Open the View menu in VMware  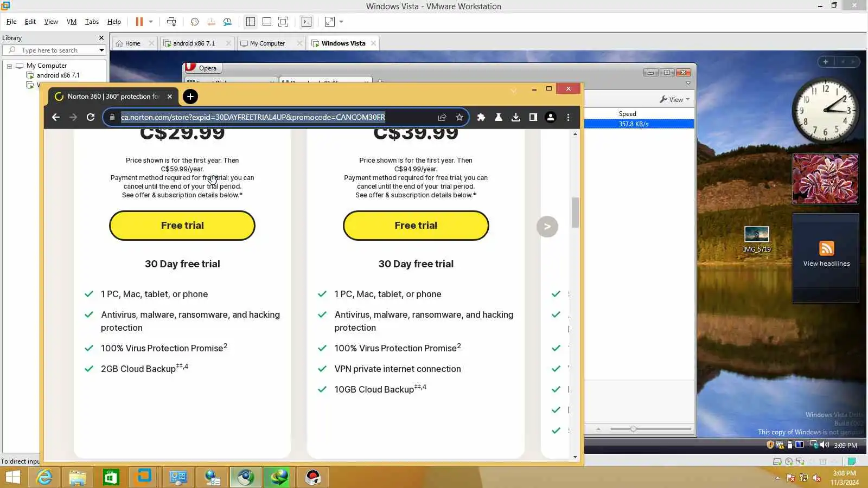click(51, 22)
